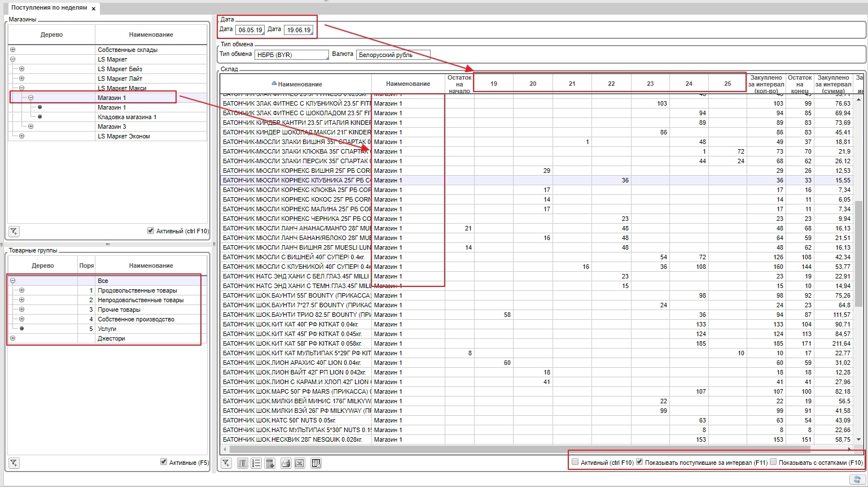This screenshot has height=488, width=868.
Task: Print the table using the printer icon
Action: point(286,463)
